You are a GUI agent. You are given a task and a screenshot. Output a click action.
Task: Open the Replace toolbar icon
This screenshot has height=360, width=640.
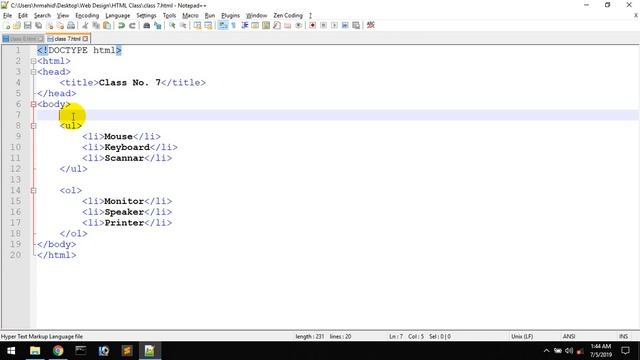(x=158, y=25)
